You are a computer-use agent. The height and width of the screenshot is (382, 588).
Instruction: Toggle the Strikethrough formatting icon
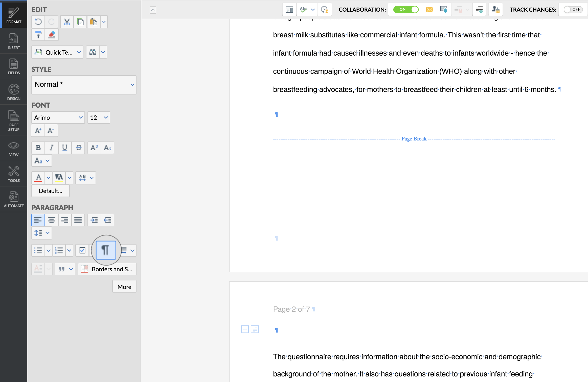click(x=78, y=148)
